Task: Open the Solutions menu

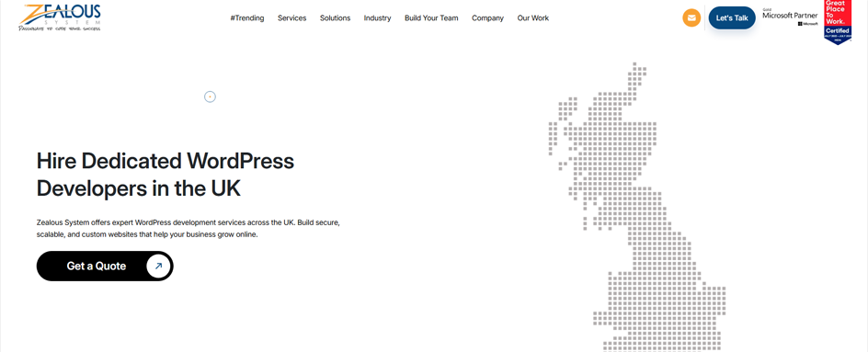Action: coord(335,18)
